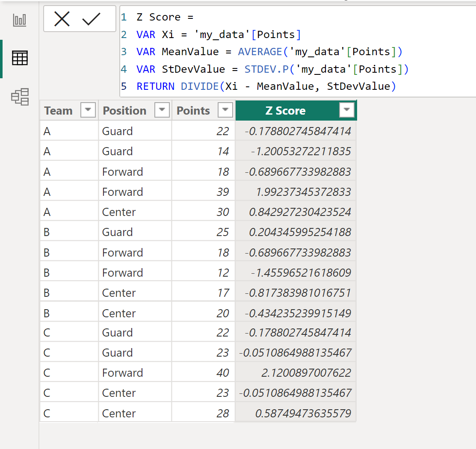476x449 pixels.
Task: Open the Position column filter dropdown
Action: point(162,110)
